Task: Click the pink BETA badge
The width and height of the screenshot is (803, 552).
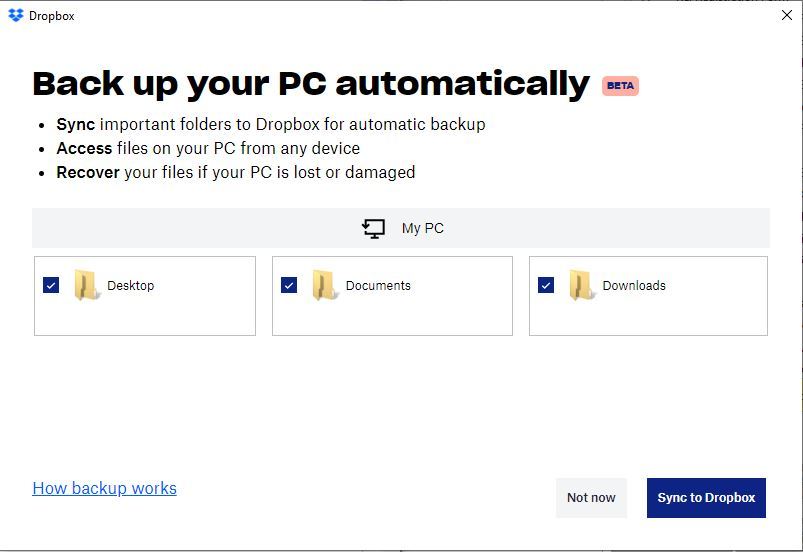Action: pos(620,86)
